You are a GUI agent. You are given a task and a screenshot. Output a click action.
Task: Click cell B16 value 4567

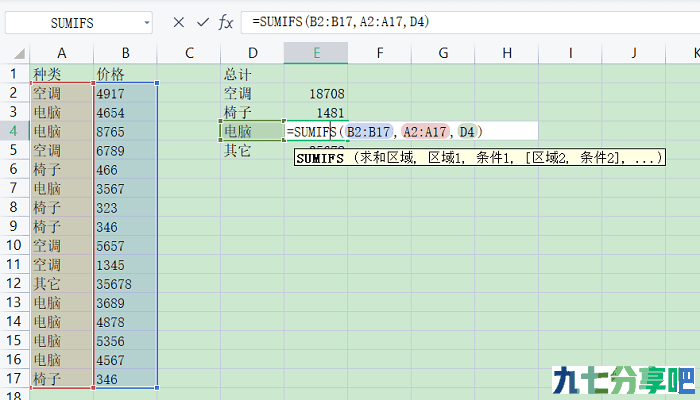(x=125, y=359)
